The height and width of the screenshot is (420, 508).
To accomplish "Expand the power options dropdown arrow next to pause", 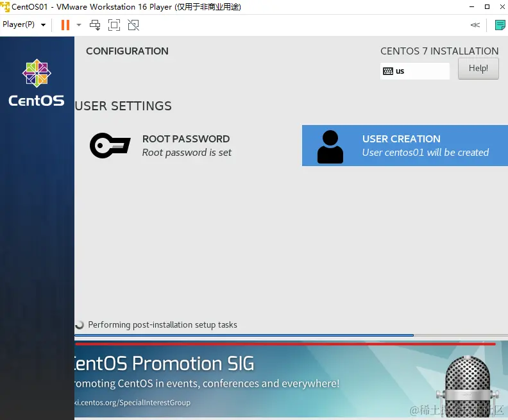I will pos(78,25).
